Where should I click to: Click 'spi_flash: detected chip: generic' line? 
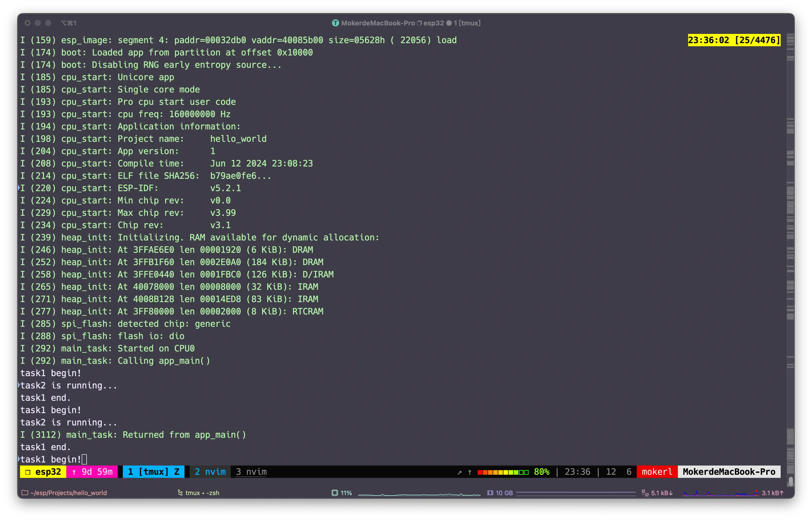[x=125, y=323]
